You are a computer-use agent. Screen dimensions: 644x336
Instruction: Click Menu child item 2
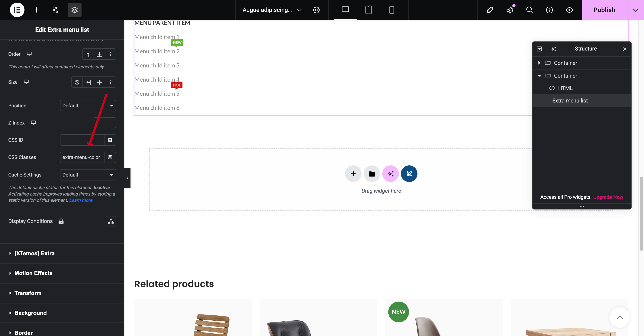157,51
